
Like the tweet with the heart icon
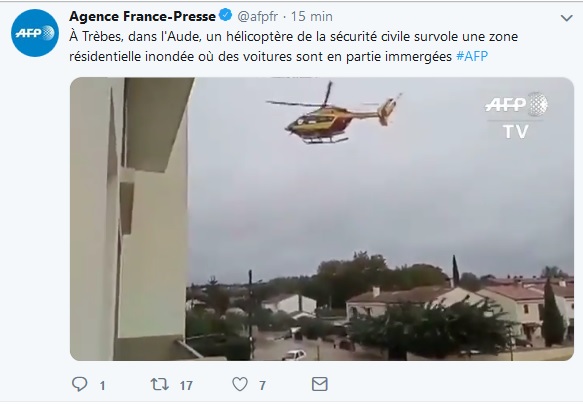(240, 384)
